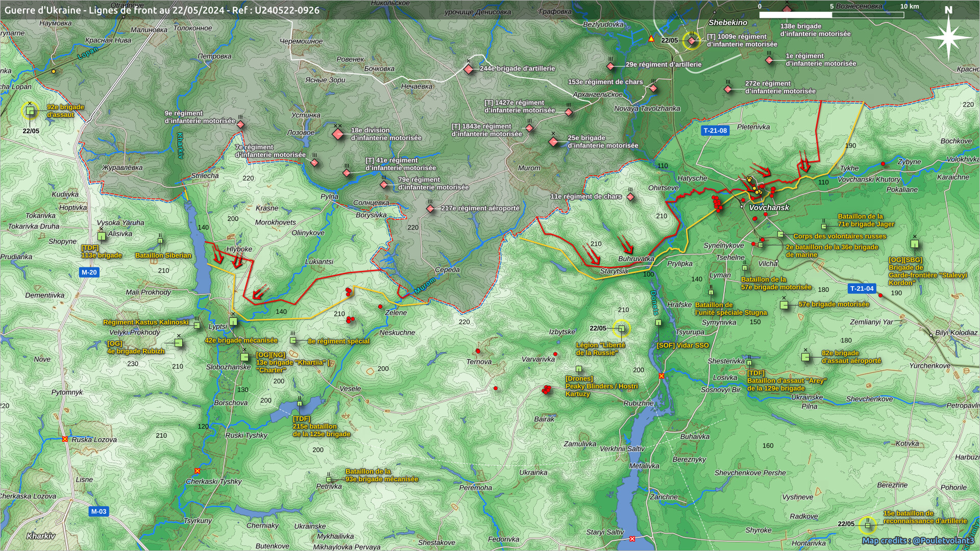Click the 244e brigade d'artillerie diamond marker
The width and height of the screenshot is (980, 551).
pyautogui.click(x=469, y=69)
